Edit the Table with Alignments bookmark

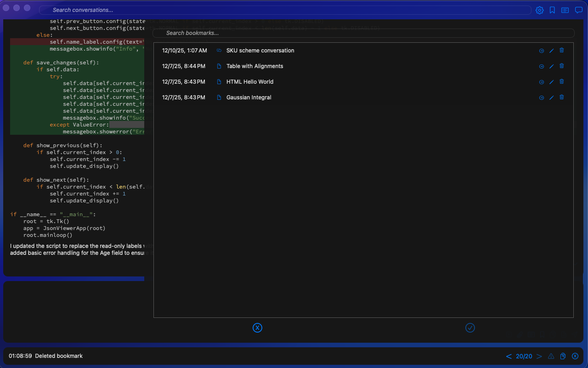pos(551,66)
